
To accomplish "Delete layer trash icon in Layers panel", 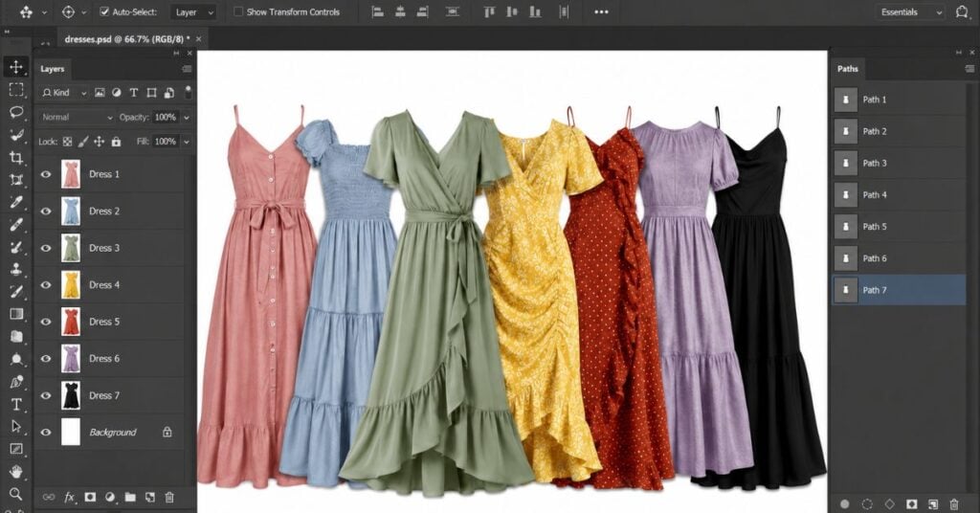I will point(169,498).
